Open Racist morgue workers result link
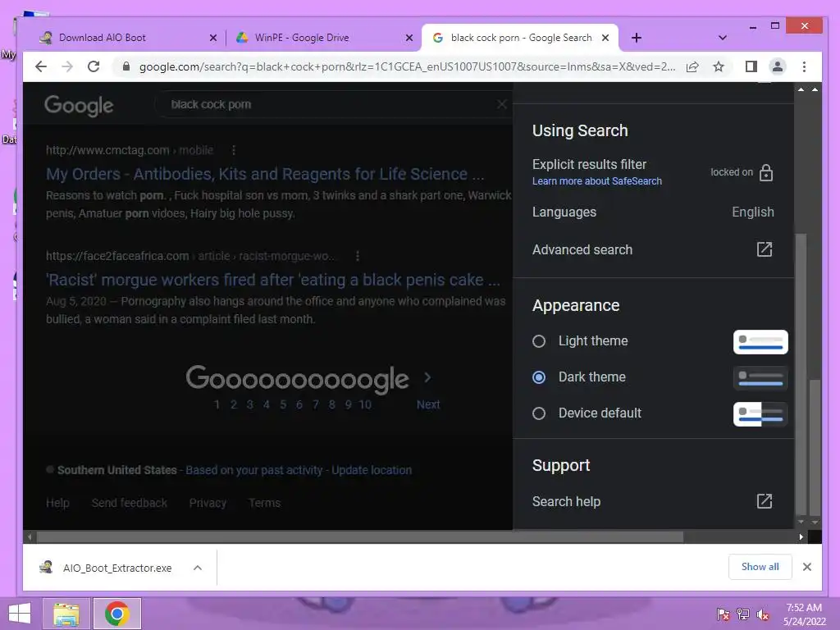Screen dimensions: 840x630 273,280
